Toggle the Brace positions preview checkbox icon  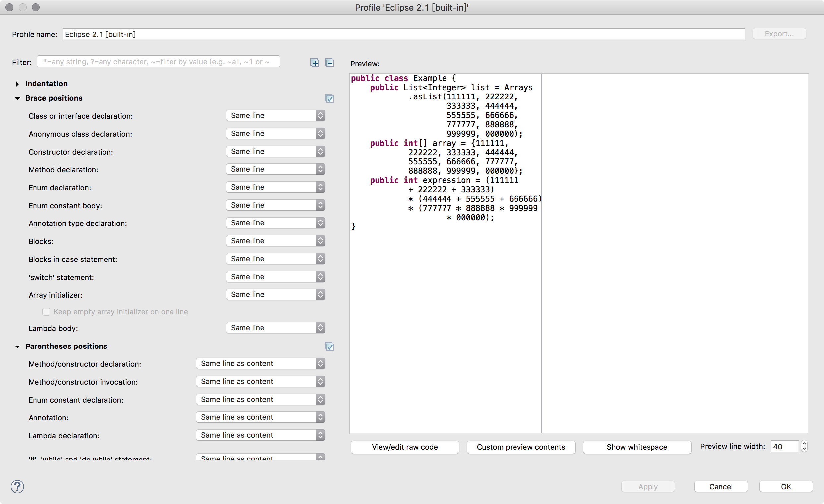329,98
